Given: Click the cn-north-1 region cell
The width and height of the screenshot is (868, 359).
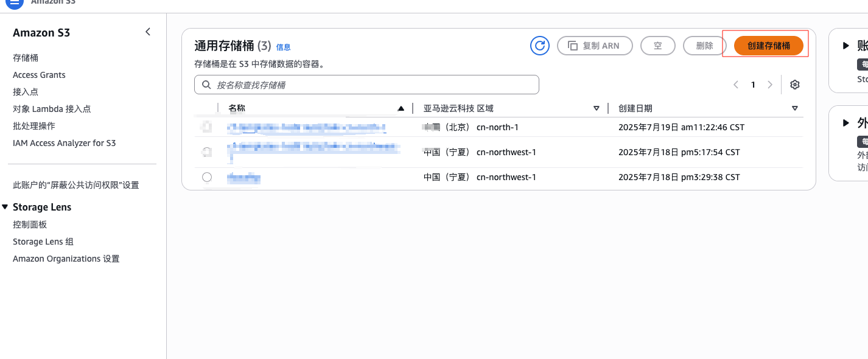Looking at the screenshot, I should 471,127.
